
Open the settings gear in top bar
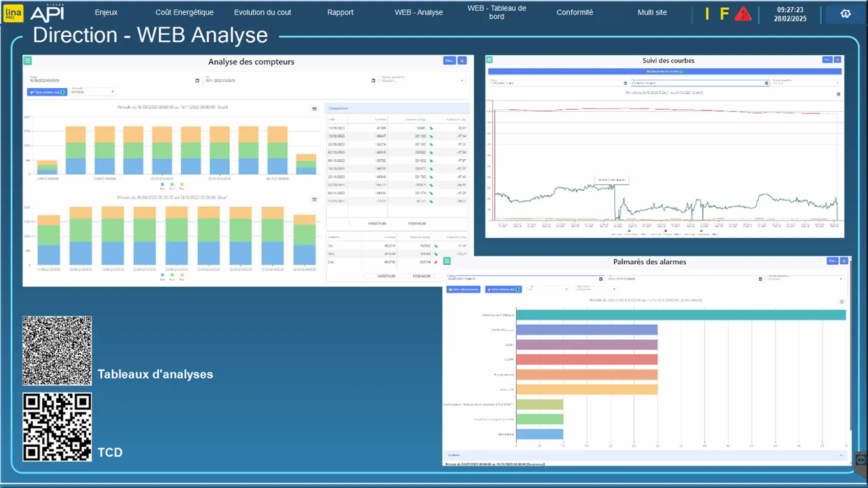(846, 14)
